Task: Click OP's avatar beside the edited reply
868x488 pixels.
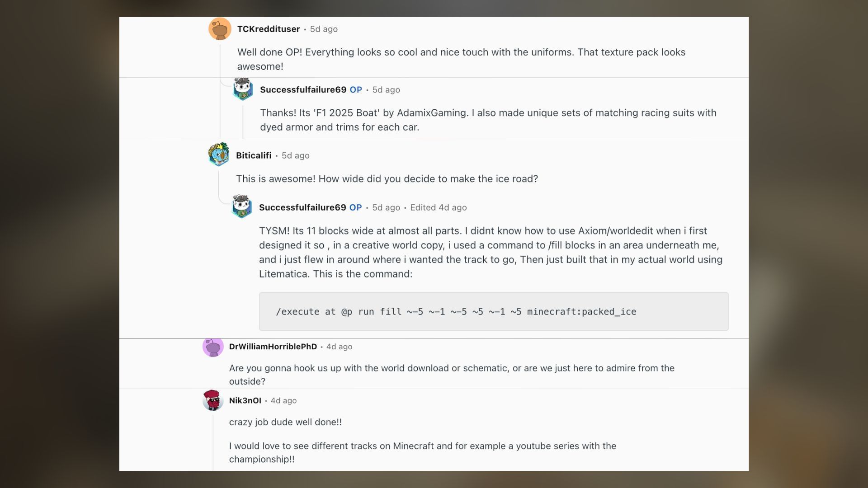Action: coord(242,207)
